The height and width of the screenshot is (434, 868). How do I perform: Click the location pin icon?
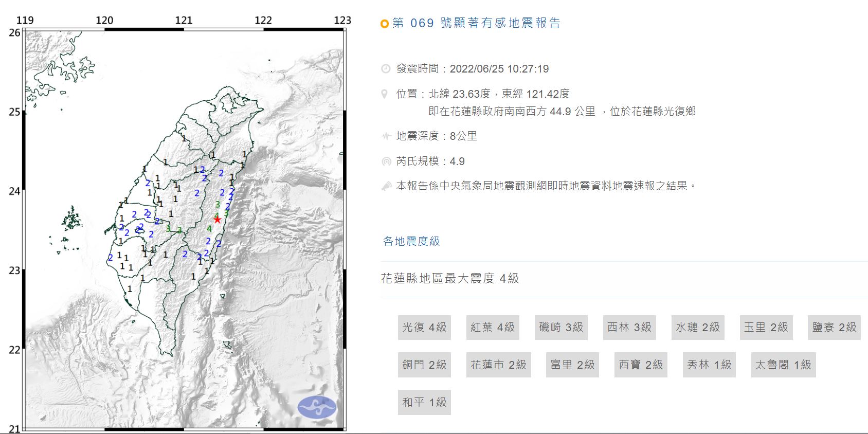(384, 94)
